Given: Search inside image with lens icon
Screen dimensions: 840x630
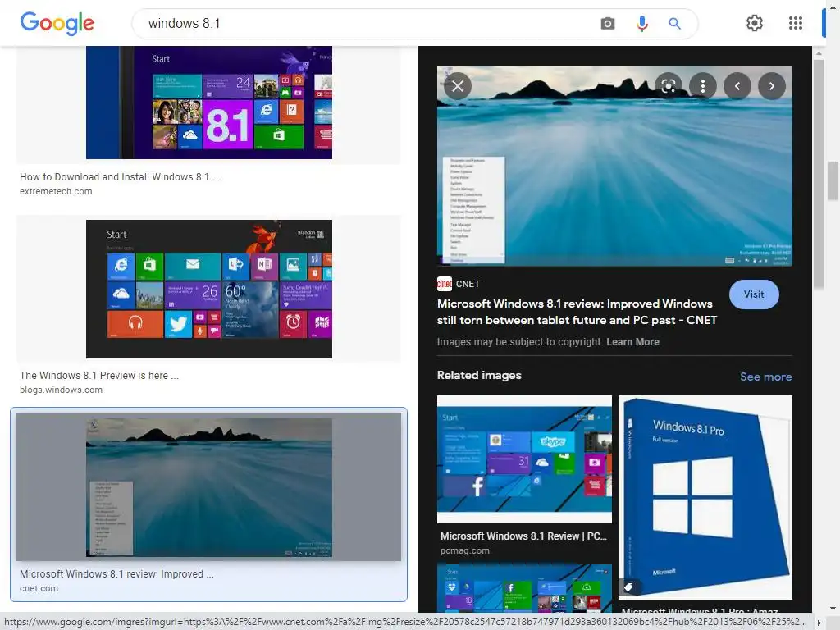Looking at the screenshot, I should [668, 86].
